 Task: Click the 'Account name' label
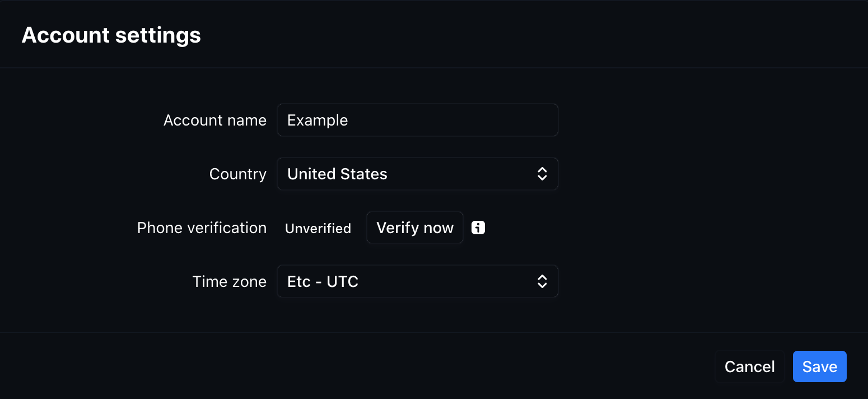(x=214, y=120)
